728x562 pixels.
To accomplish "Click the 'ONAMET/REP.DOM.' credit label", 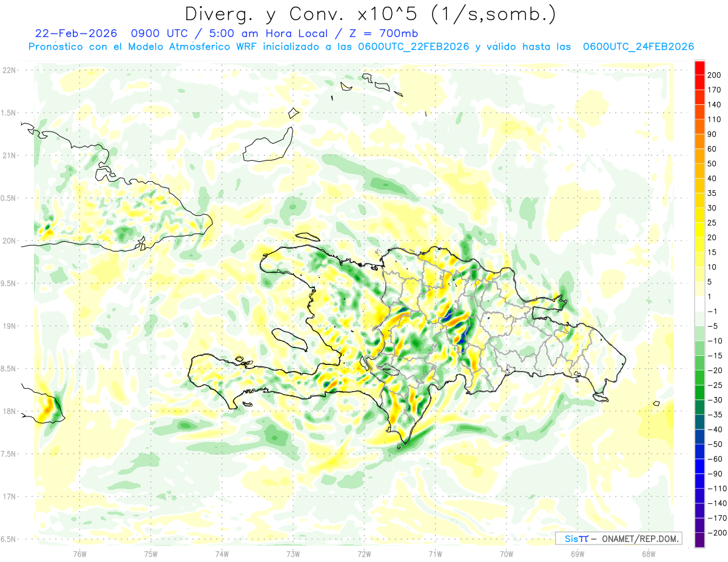I will tap(641, 538).
